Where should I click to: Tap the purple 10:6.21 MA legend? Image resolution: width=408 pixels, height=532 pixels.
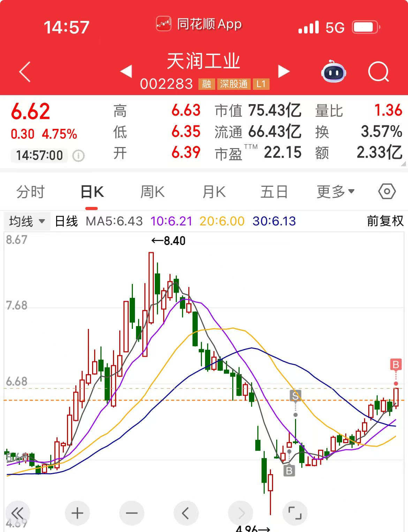point(171,221)
